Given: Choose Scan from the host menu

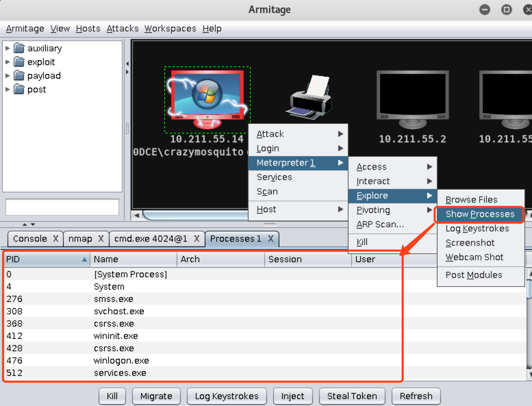Looking at the screenshot, I should pyautogui.click(x=298, y=191).
